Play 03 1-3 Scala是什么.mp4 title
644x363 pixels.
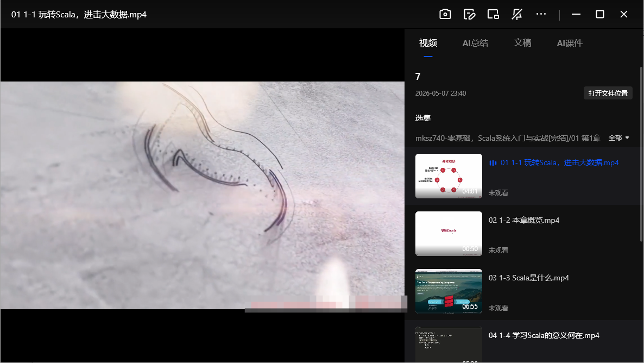[528, 278]
